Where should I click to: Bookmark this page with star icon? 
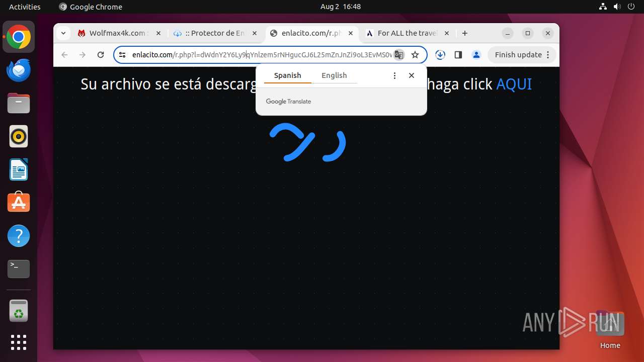415,55
